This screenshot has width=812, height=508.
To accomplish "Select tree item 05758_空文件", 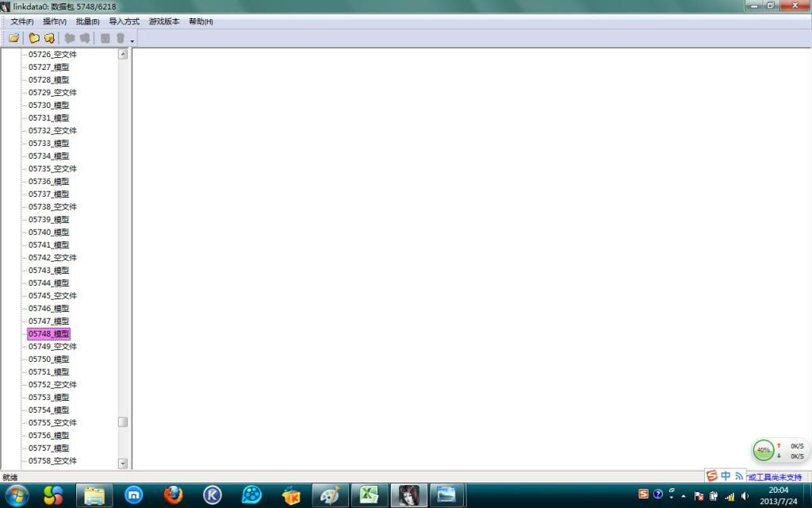I will 52,461.
